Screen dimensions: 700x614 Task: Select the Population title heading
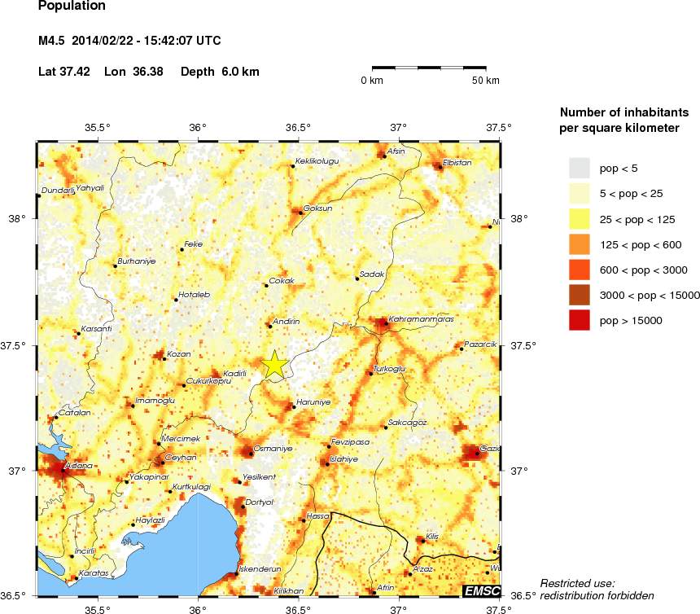tap(72, 7)
